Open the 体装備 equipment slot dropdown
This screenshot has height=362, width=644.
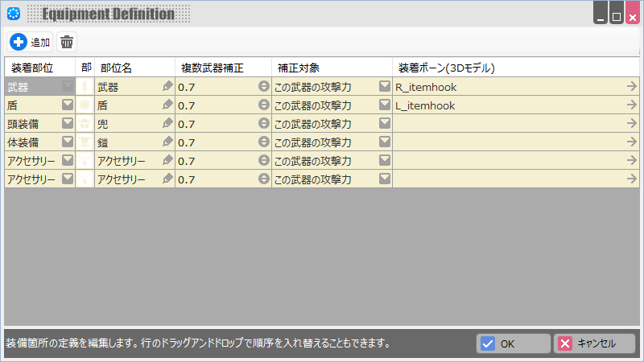point(68,142)
